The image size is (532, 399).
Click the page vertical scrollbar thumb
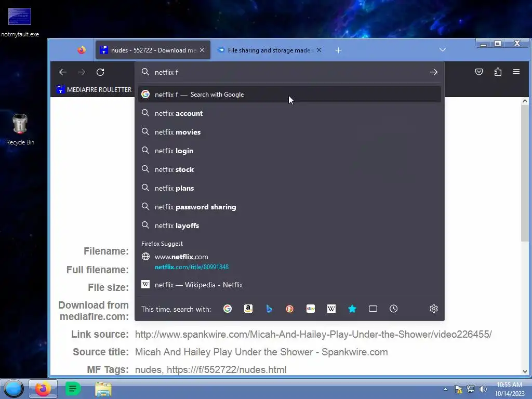[x=525, y=173]
